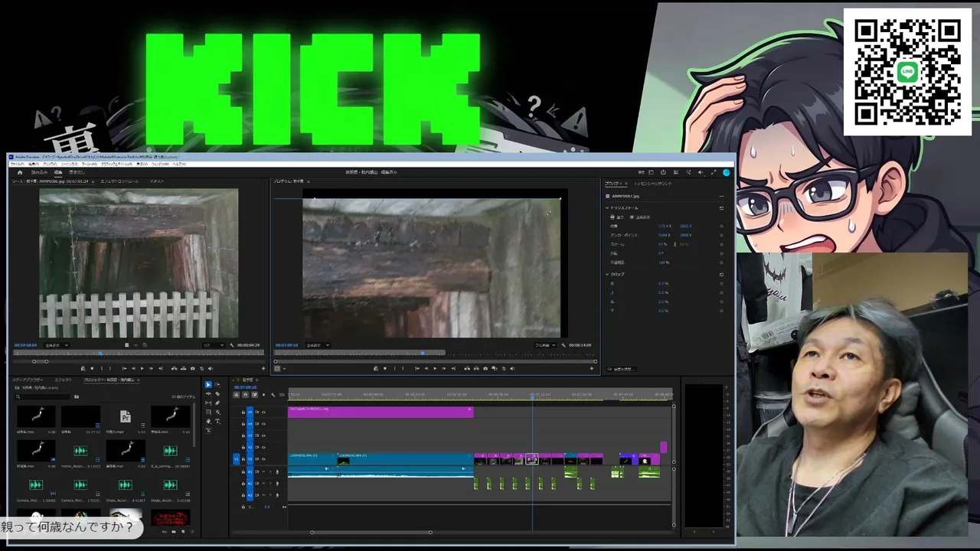Select the Track Select Forward tool
980x551 pixels.
tap(217, 385)
